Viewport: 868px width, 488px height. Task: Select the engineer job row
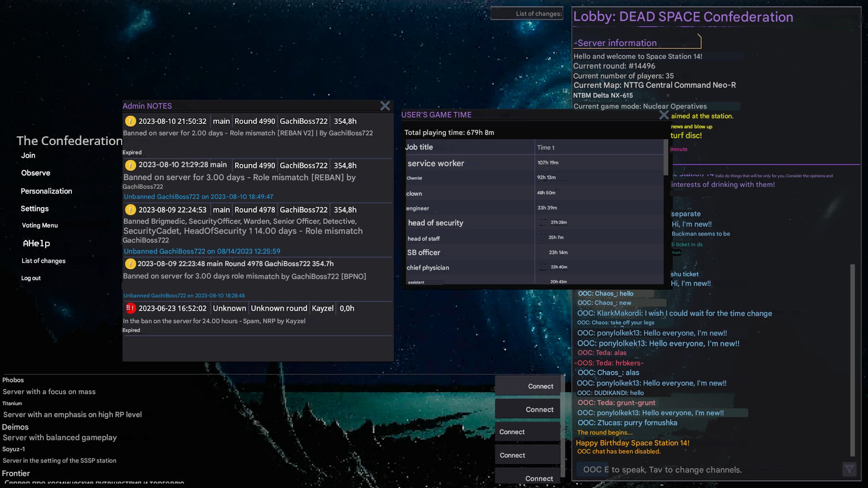click(534, 208)
